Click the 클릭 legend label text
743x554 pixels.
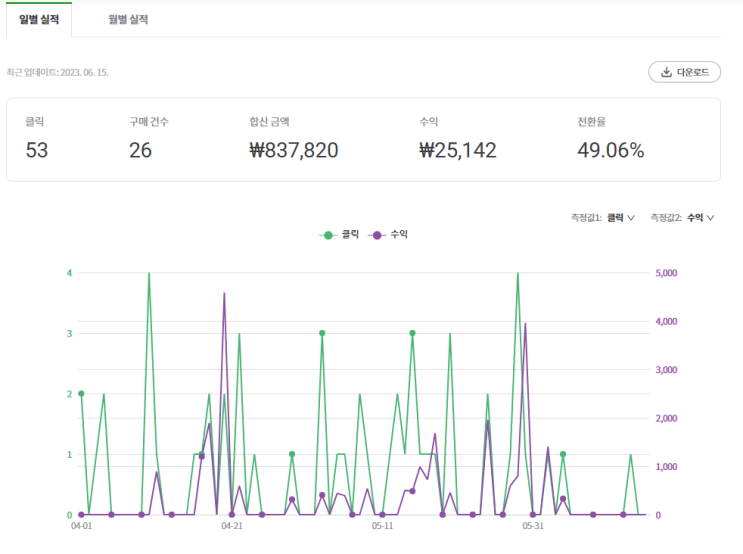point(350,234)
